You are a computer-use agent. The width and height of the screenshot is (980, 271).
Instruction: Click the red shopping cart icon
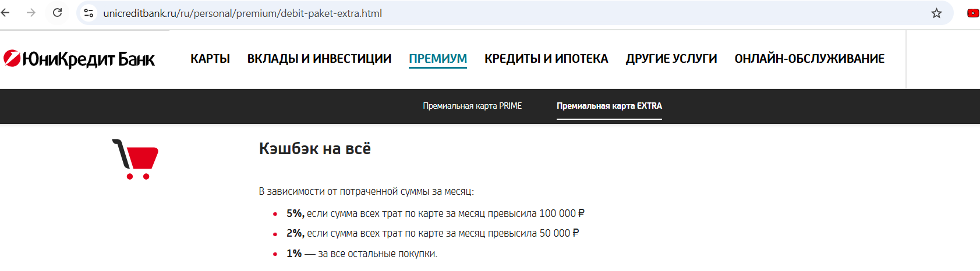click(135, 159)
